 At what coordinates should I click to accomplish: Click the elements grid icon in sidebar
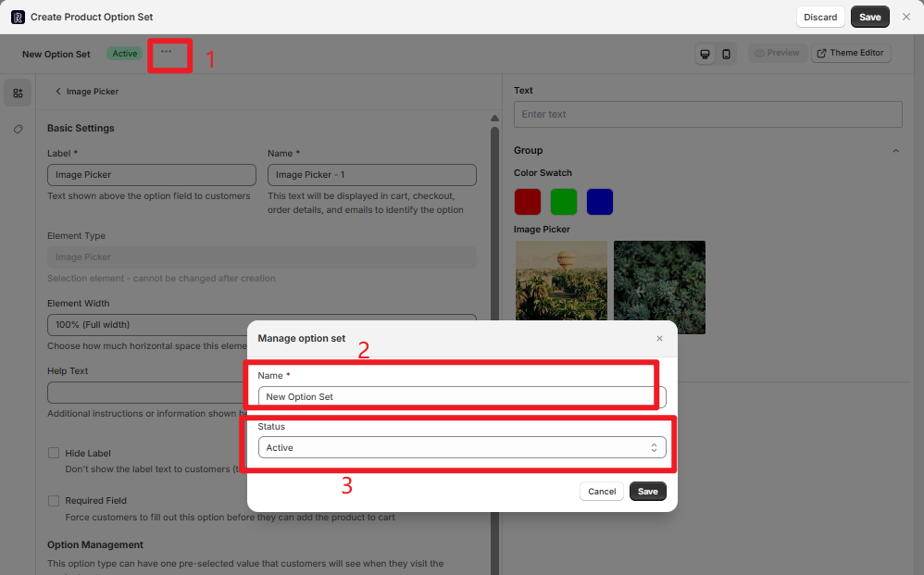pos(18,93)
